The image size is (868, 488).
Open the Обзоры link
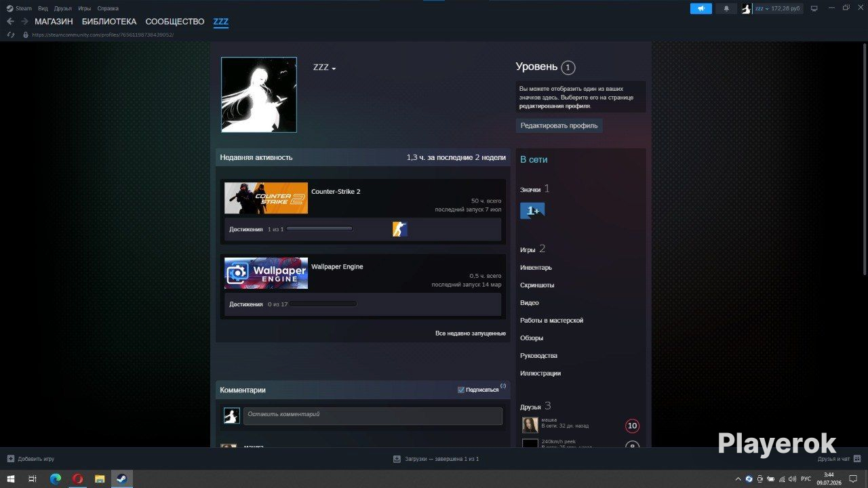click(x=532, y=338)
